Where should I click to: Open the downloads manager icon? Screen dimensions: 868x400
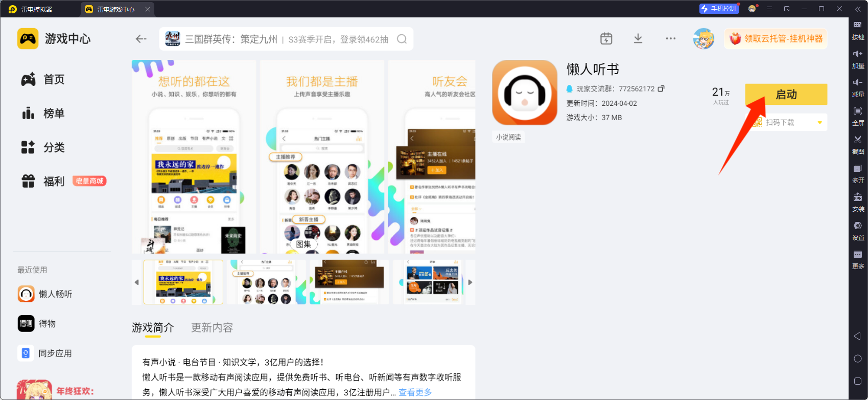[x=638, y=38]
